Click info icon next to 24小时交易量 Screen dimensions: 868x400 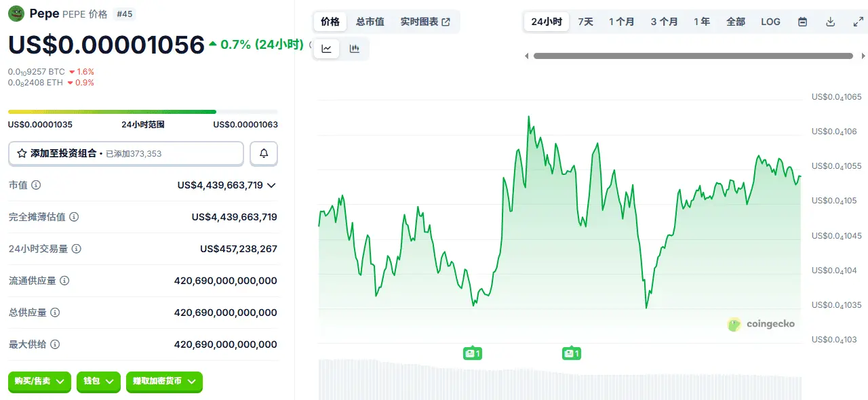click(x=77, y=249)
